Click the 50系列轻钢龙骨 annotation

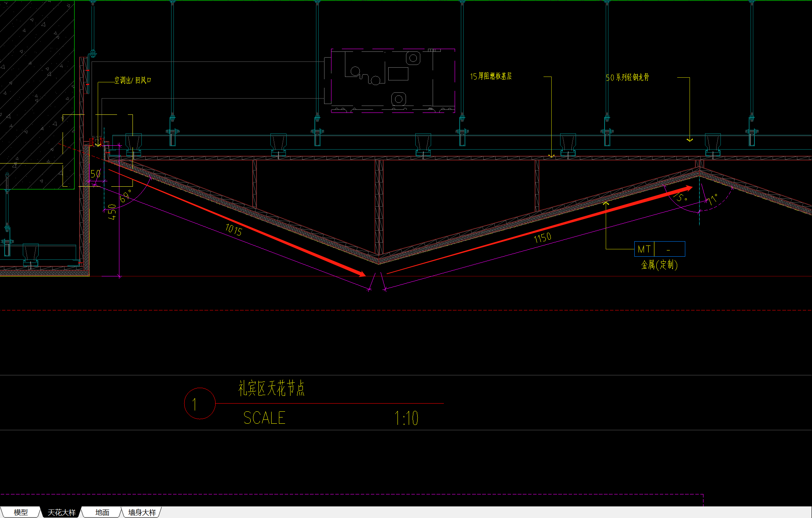627,77
